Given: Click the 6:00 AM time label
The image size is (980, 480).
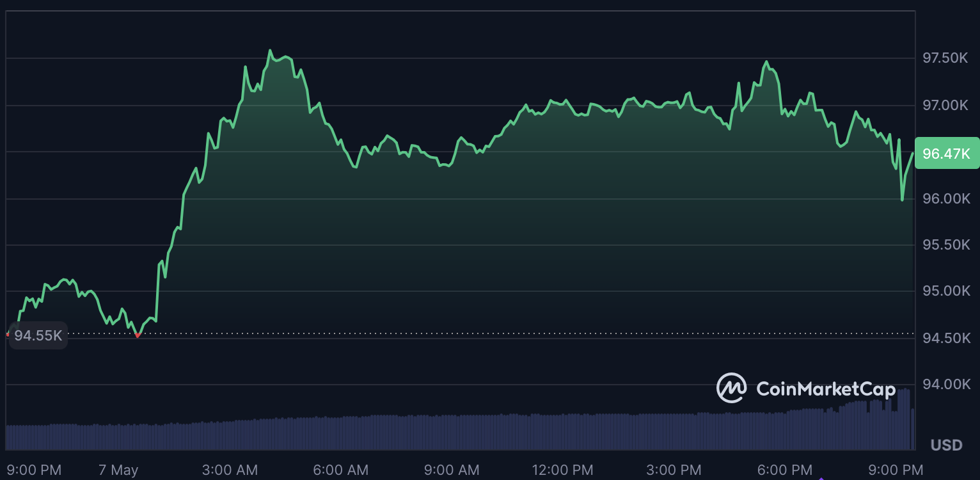Looking at the screenshot, I should pyautogui.click(x=340, y=470).
